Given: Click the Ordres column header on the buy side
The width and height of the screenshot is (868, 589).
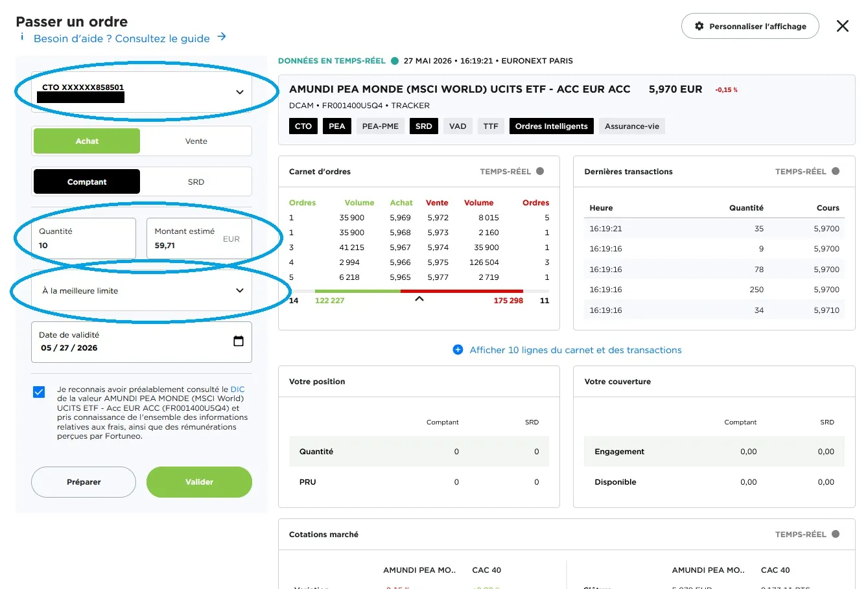Looking at the screenshot, I should [x=302, y=203].
